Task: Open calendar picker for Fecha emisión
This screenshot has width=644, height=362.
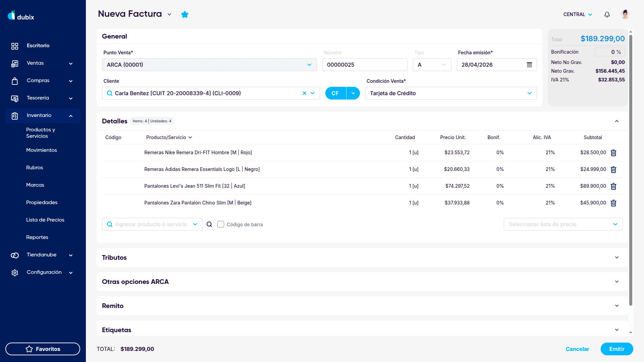Action: click(x=529, y=65)
